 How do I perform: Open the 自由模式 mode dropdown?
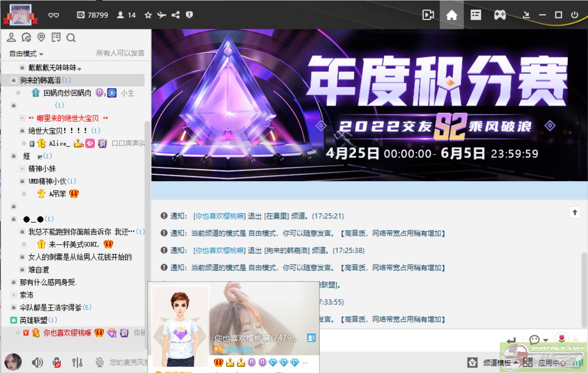pos(26,54)
